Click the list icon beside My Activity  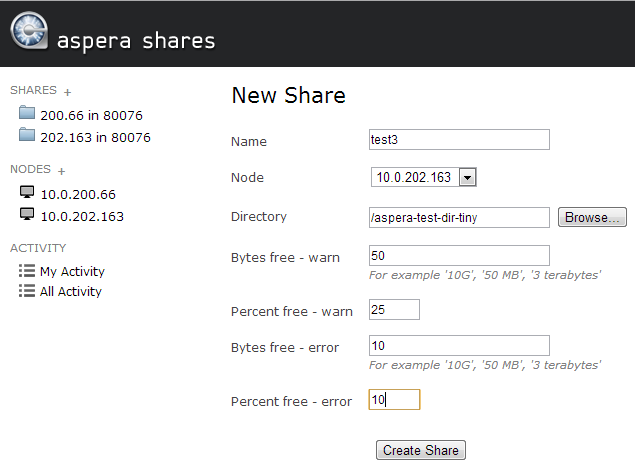[x=27, y=271]
